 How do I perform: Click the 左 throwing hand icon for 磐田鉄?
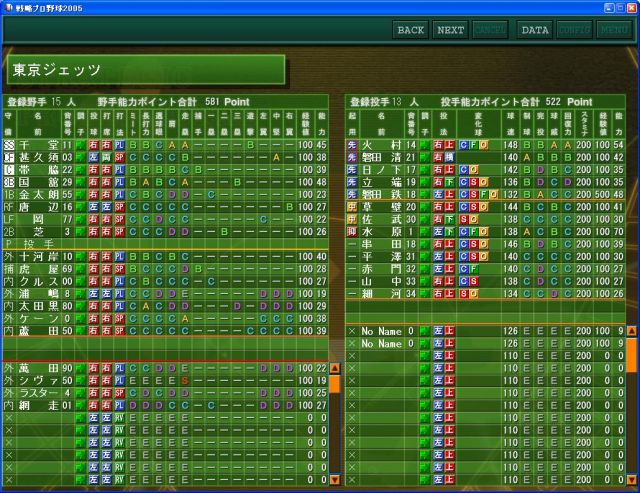(x=438, y=195)
